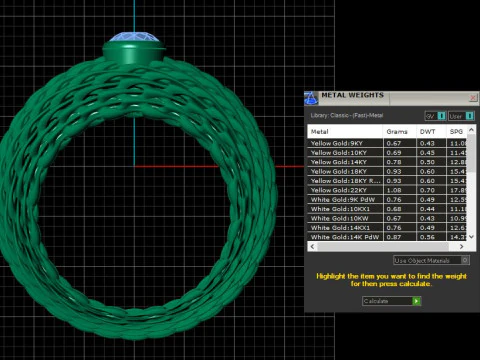The width and height of the screenshot is (480, 360).
Task: Click the 0.76 grams cell for White Gold:9K PdW
Action: (399, 199)
